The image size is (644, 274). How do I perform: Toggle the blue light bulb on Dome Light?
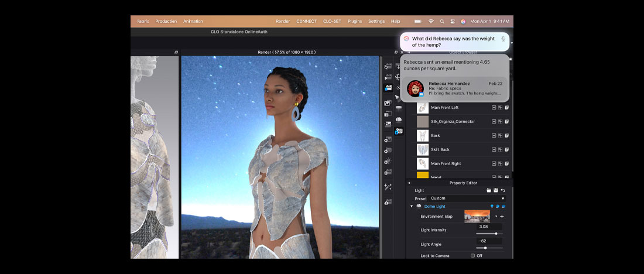[x=491, y=206]
